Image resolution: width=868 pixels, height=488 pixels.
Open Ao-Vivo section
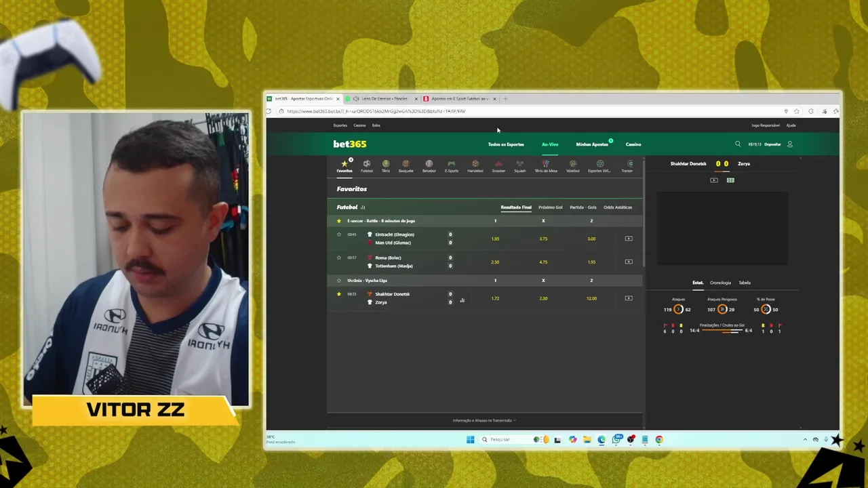pyautogui.click(x=550, y=144)
